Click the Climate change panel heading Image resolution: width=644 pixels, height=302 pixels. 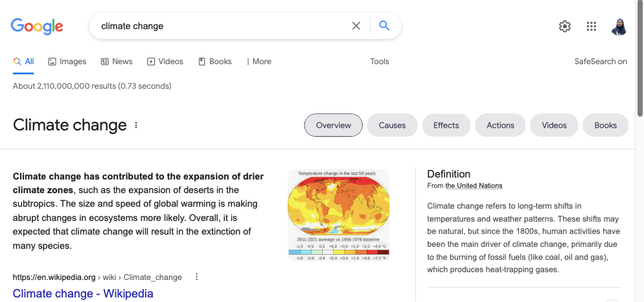70,125
